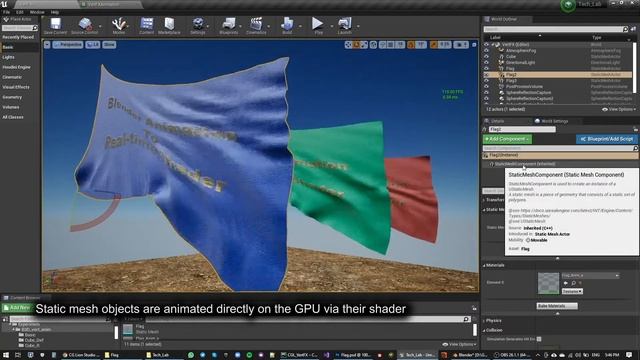Screen dimensions: 640x360
Task: Click the Play button in the toolbar
Action: pos(318,26)
